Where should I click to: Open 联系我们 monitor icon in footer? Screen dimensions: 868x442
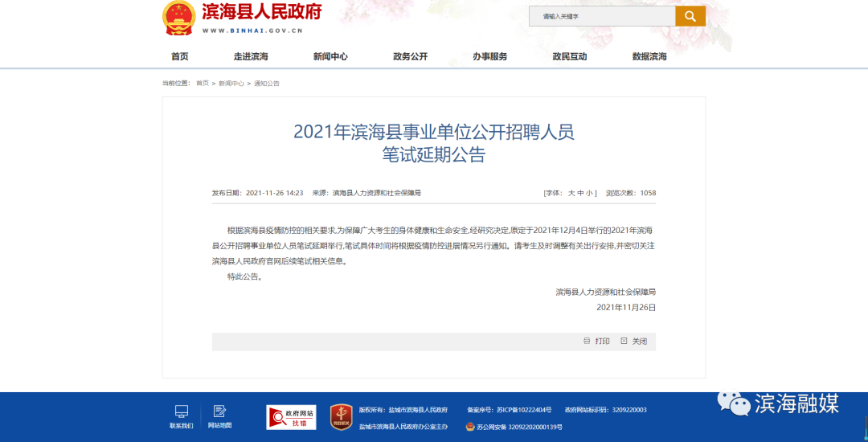point(181,411)
